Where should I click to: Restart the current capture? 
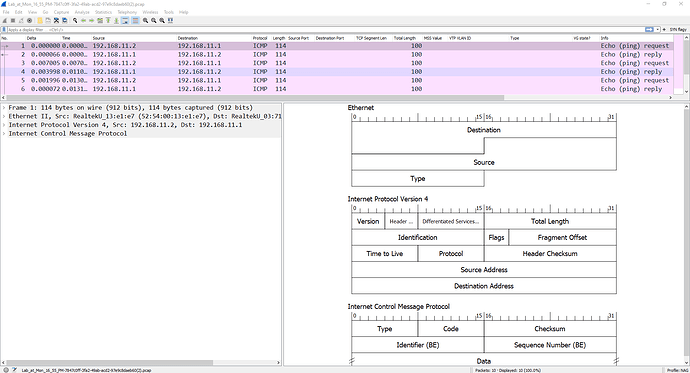(21, 20)
